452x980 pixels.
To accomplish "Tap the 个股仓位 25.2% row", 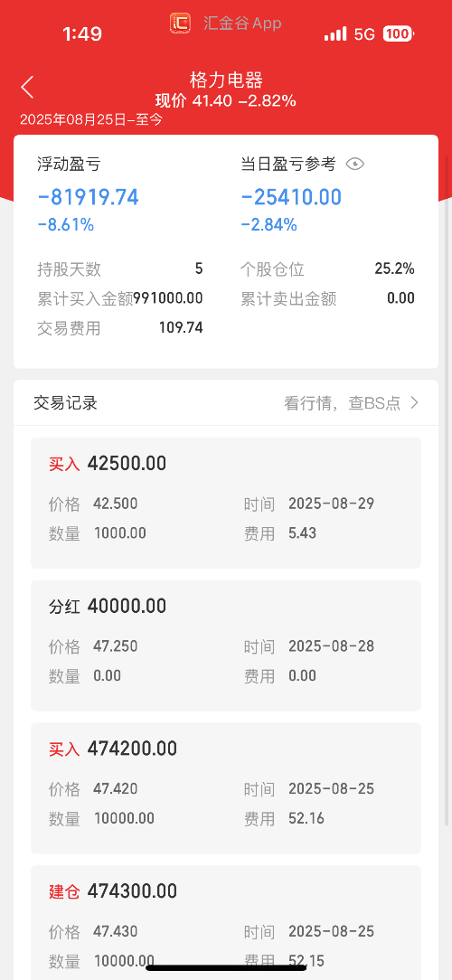I will click(x=327, y=269).
